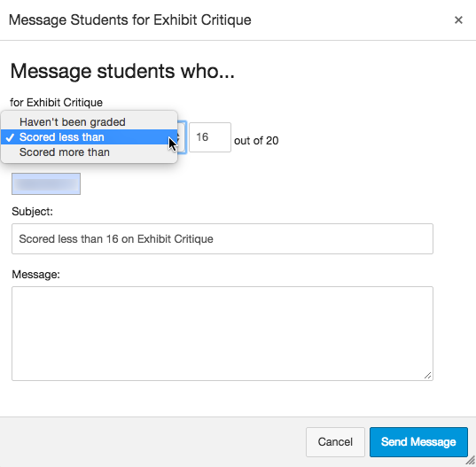Click the checkmark beside Scored less than
This screenshot has height=467, width=476.
click(x=10, y=137)
